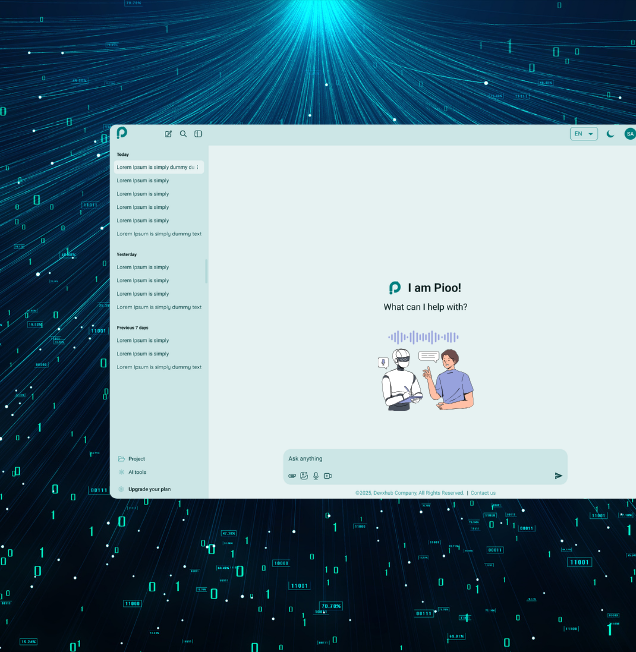The image size is (636, 652).
Task: Send the message with the arrow icon
Action: tap(558, 476)
